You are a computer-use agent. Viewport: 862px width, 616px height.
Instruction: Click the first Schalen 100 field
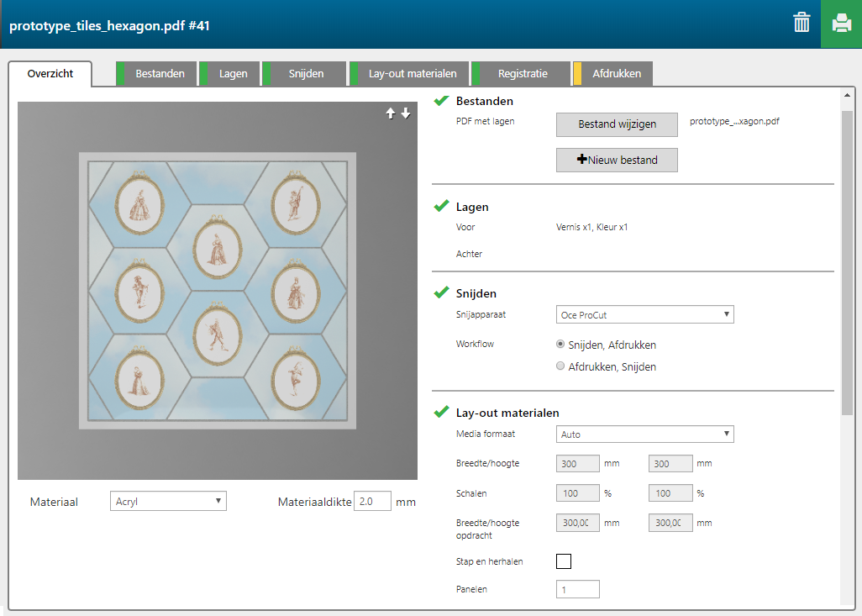(578, 492)
